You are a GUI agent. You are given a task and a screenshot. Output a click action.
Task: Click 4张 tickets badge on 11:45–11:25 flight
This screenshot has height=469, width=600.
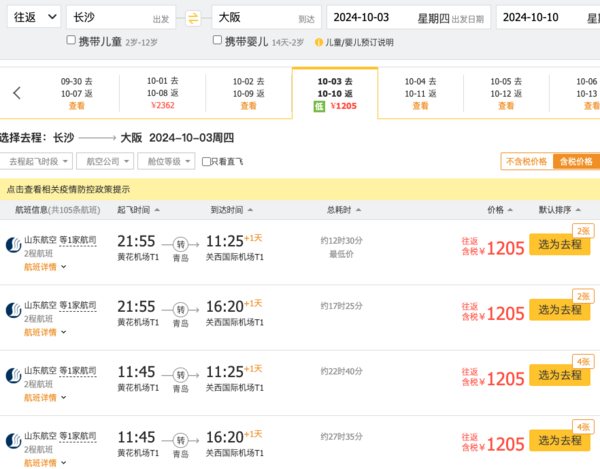583,362
